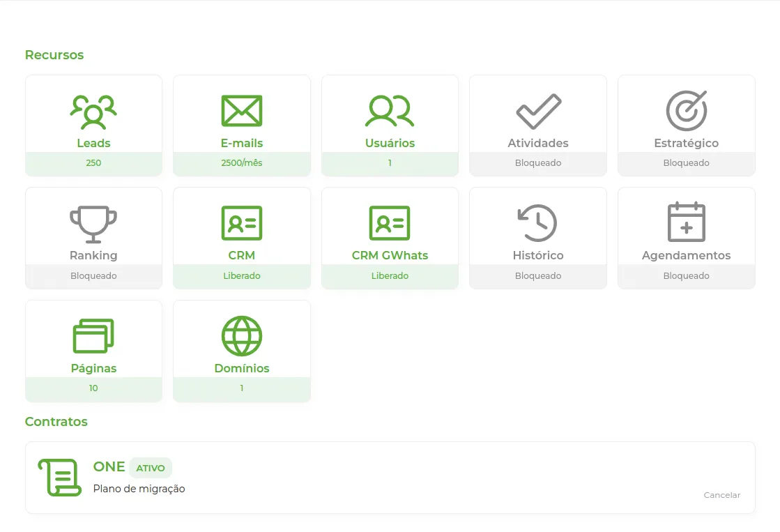Viewport: 780px width, 532px height.
Task: Click the Agendamentos calendar icon
Action: 687,222
